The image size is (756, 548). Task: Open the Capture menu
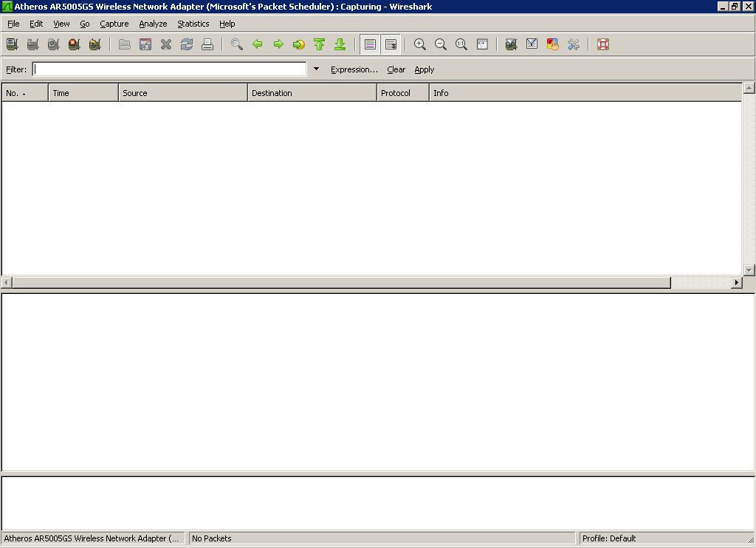pos(114,24)
